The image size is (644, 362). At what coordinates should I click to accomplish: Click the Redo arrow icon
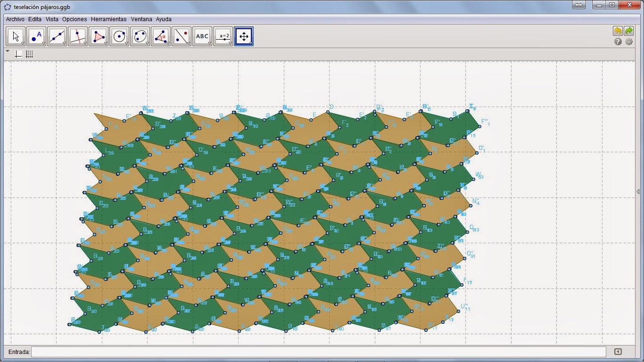pyautogui.click(x=629, y=31)
